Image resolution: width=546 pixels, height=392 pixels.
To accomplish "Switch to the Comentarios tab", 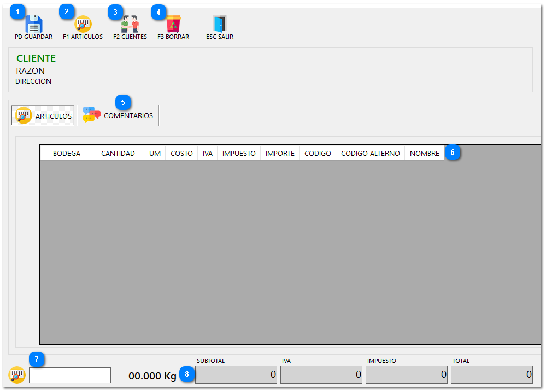I will pyautogui.click(x=119, y=116).
